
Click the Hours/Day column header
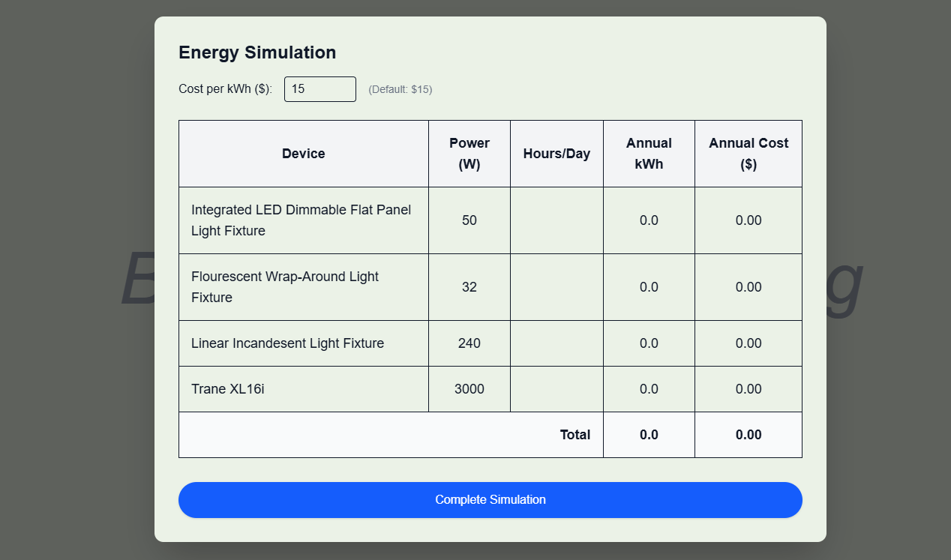(x=556, y=154)
